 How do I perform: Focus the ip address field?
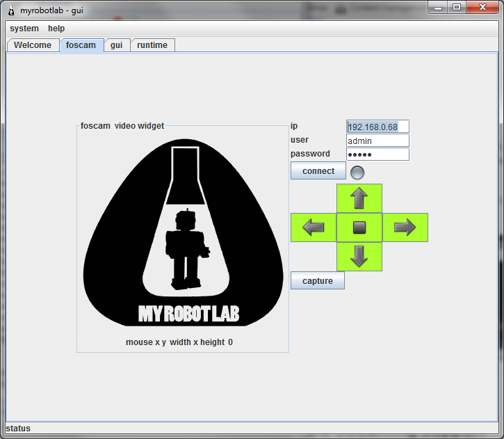pyautogui.click(x=377, y=127)
